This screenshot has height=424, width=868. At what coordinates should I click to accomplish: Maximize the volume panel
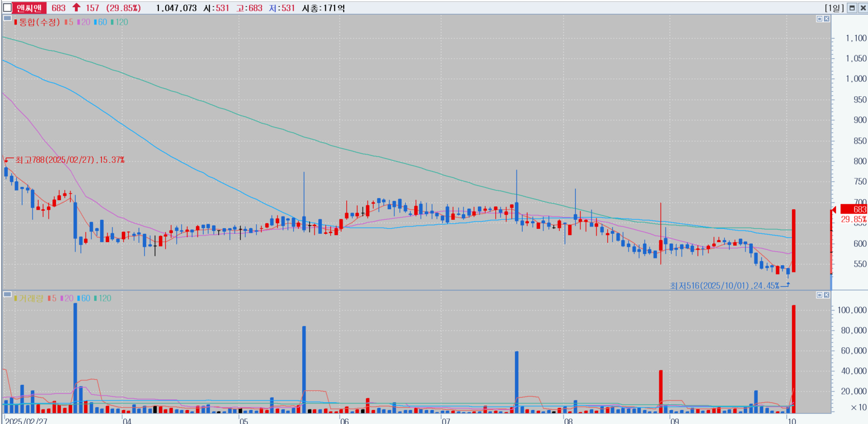pyautogui.click(x=820, y=294)
